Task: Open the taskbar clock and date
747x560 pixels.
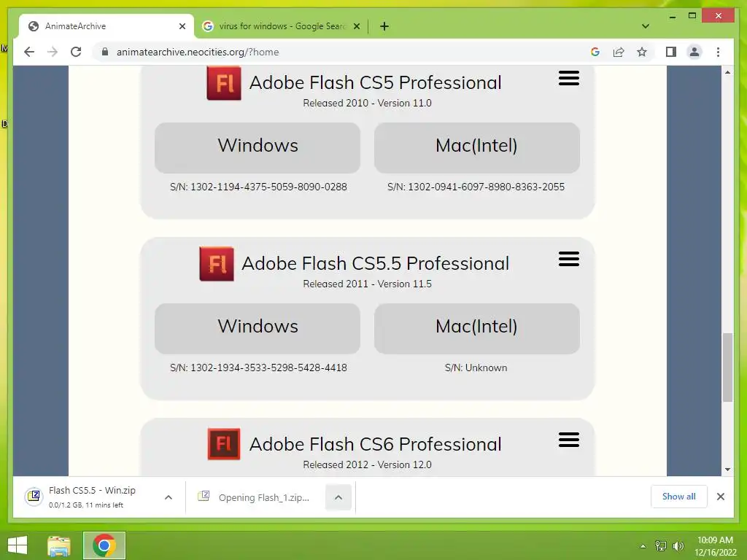Action: click(715, 546)
